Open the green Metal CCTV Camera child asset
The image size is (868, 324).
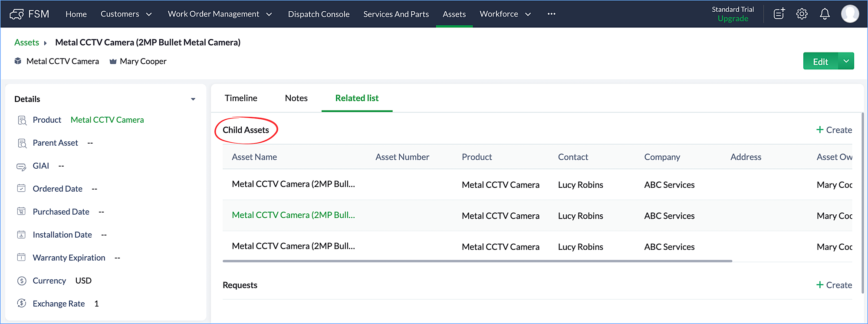pos(293,215)
